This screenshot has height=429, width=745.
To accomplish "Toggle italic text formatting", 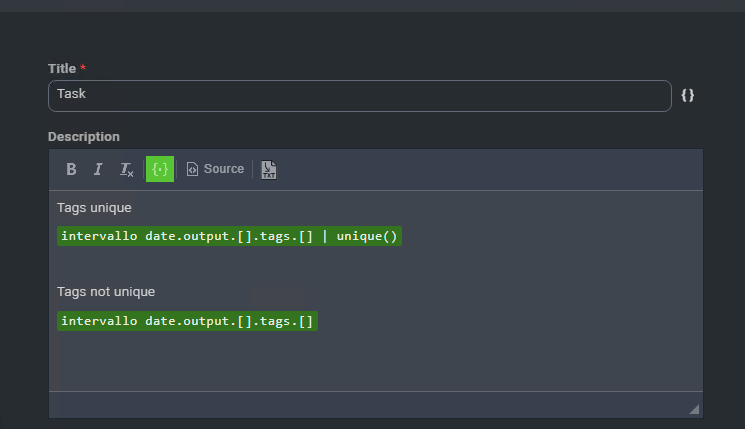I will coord(98,170).
